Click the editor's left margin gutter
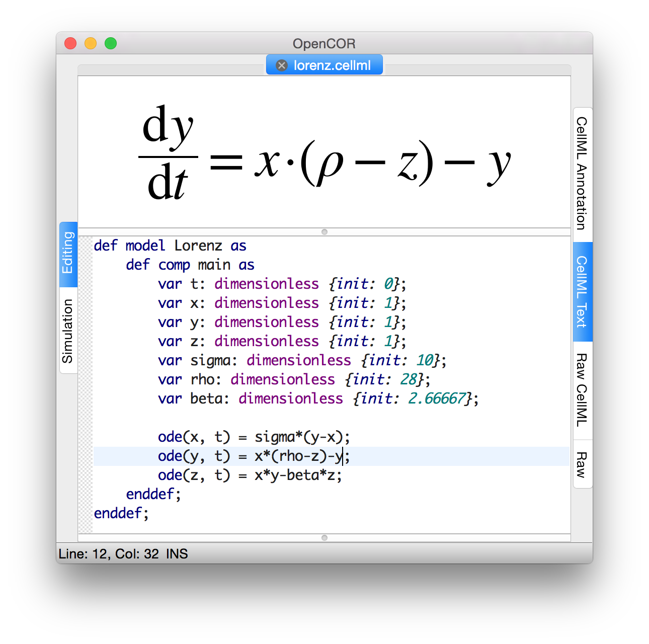The height and width of the screenshot is (644, 649). tap(86, 384)
